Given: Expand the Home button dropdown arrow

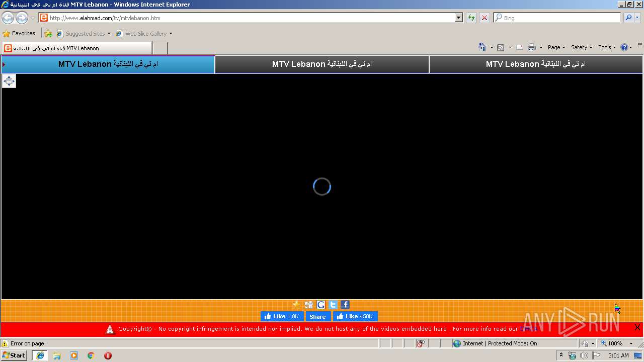Looking at the screenshot, I should pos(492,47).
